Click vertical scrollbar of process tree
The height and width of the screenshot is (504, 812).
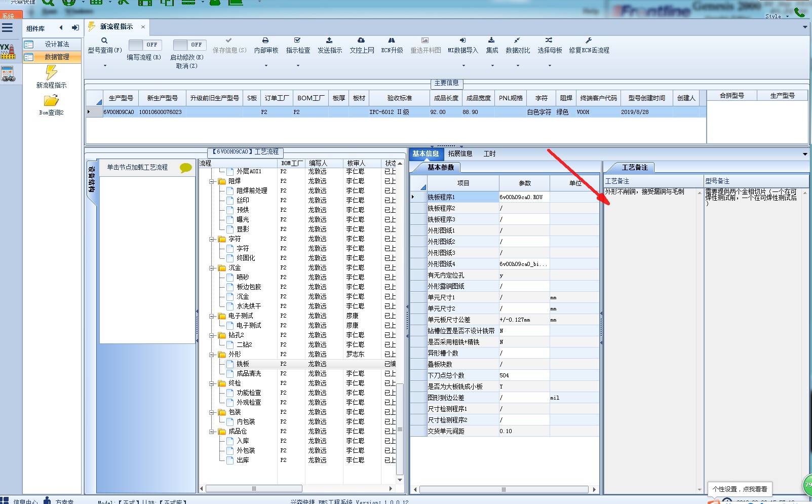point(400,429)
